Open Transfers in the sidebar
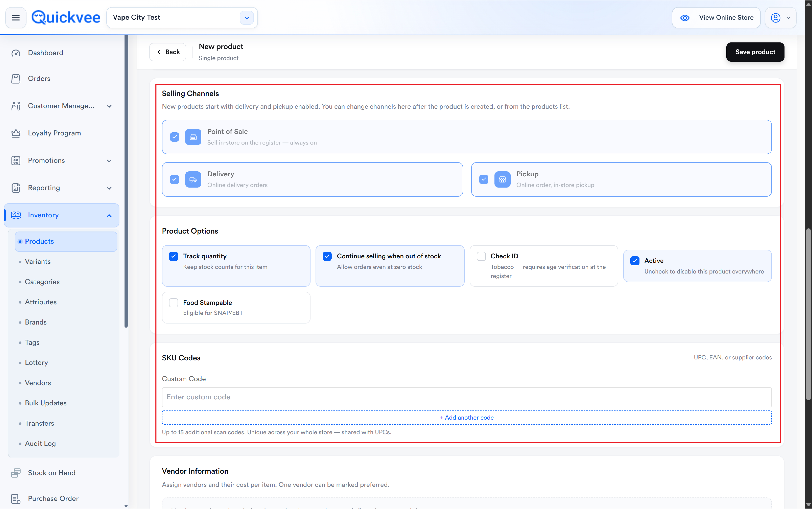Viewport: 812px width, 509px height. (x=39, y=424)
